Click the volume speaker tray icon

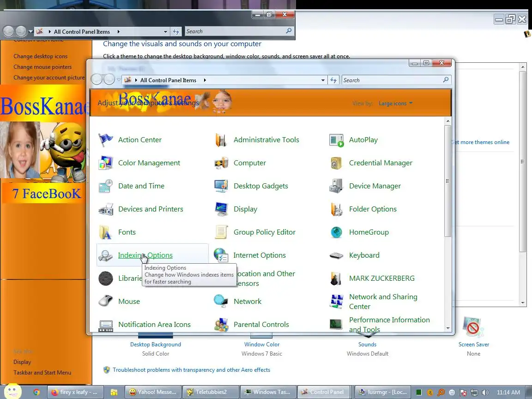click(x=485, y=393)
